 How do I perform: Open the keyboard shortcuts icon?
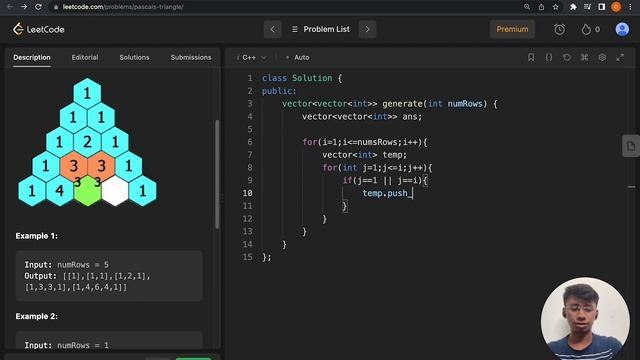[584, 58]
